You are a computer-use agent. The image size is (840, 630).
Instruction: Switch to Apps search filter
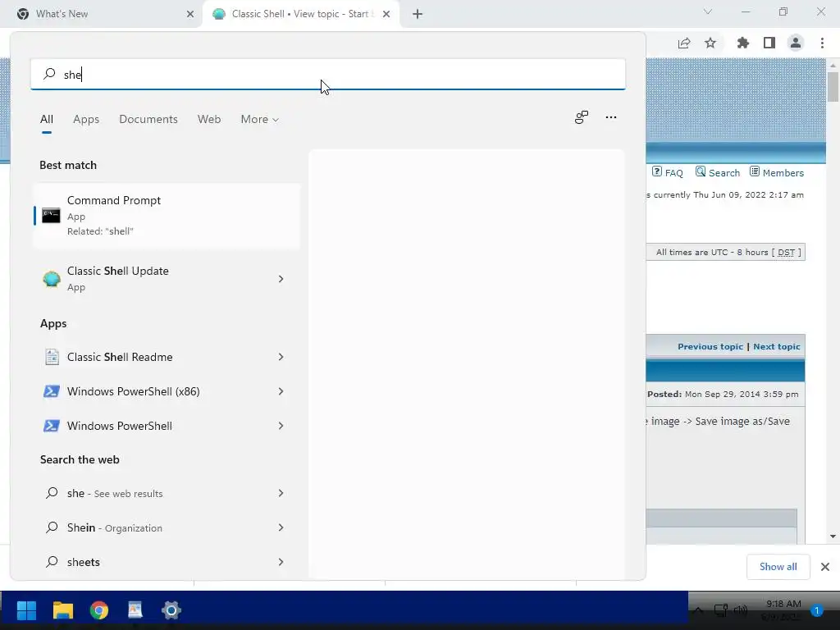[x=86, y=120]
